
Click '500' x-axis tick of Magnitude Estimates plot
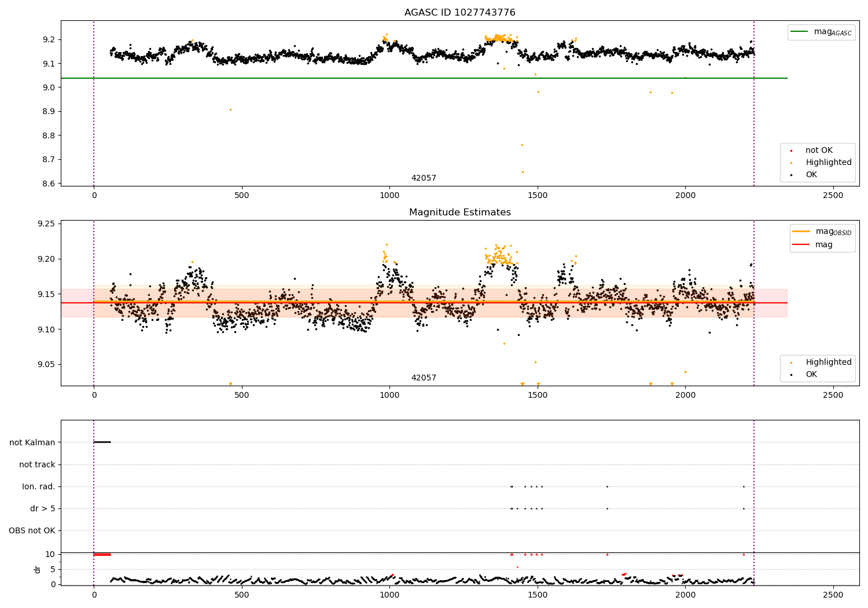[x=242, y=395]
